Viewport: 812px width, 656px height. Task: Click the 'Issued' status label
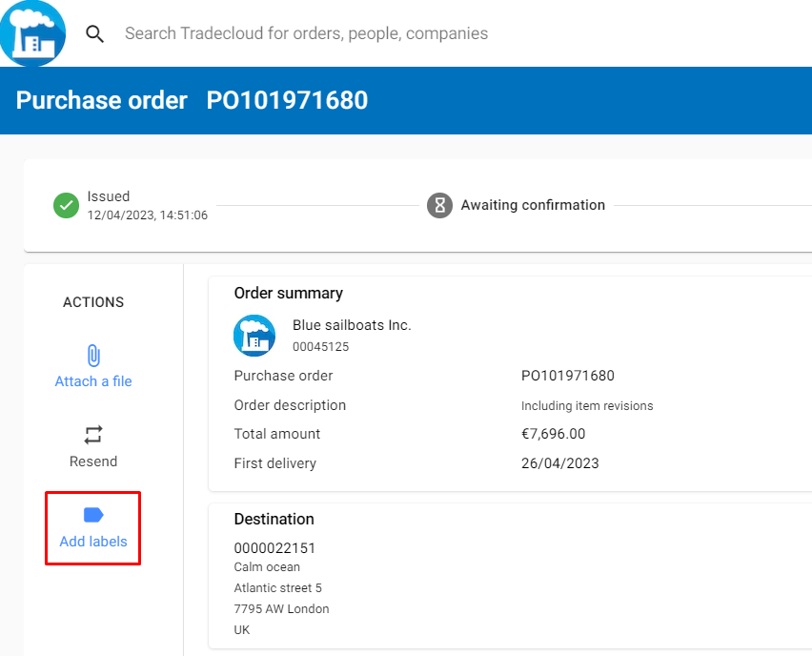(x=109, y=196)
